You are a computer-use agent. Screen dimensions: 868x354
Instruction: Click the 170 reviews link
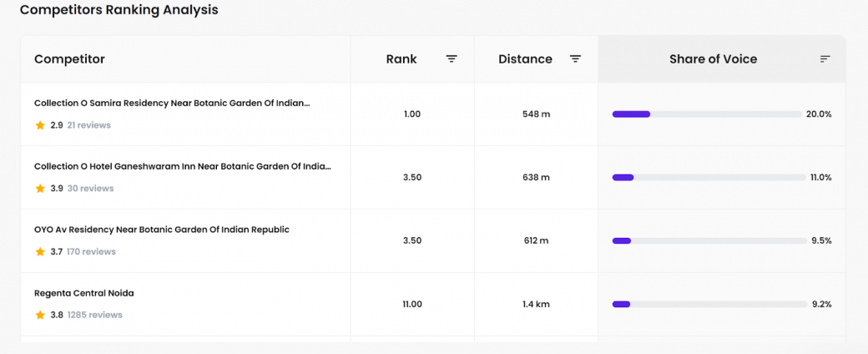(x=91, y=251)
